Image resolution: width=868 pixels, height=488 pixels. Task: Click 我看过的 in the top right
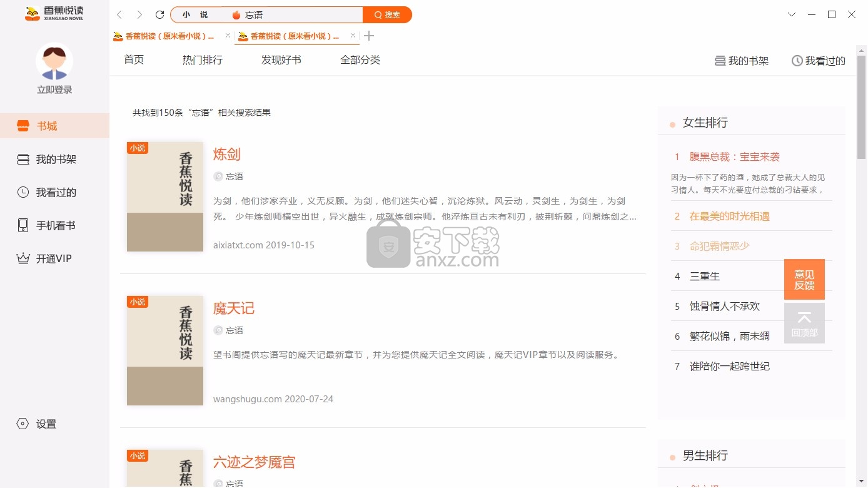point(819,61)
